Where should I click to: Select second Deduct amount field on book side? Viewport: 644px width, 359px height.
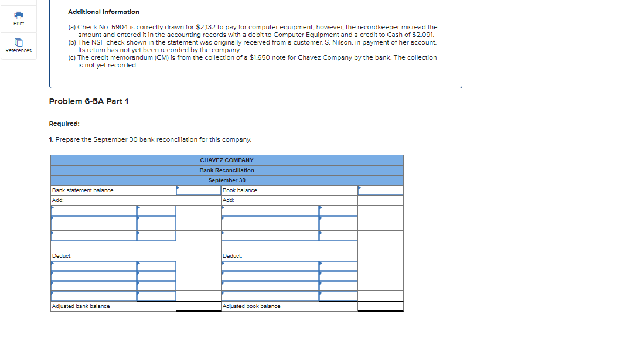pyautogui.click(x=339, y=276)
